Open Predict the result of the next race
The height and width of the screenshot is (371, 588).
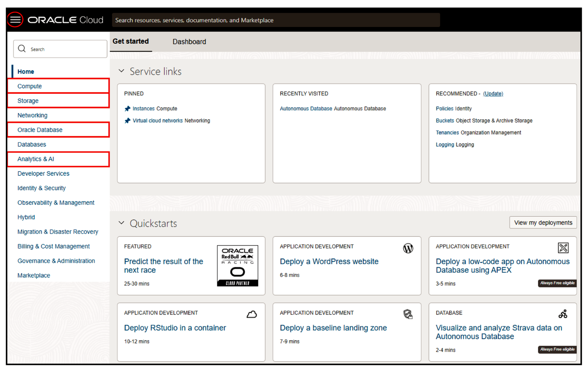pos(164,266)
